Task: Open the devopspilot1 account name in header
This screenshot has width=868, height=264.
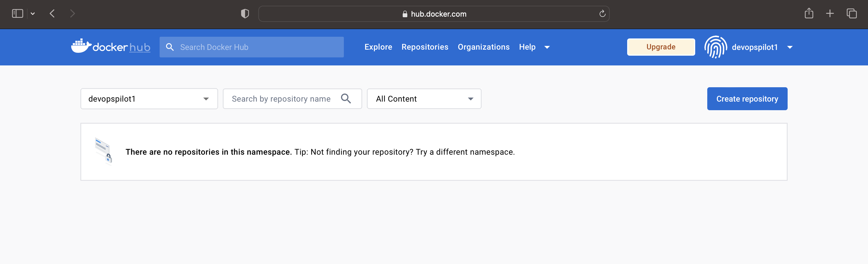Action: click(754, 47)
